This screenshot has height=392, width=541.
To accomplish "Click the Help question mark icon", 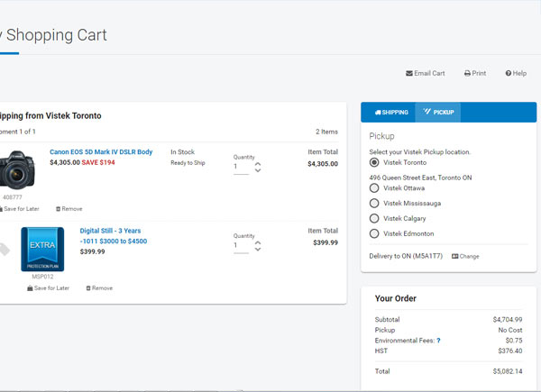I will (509, 73).
